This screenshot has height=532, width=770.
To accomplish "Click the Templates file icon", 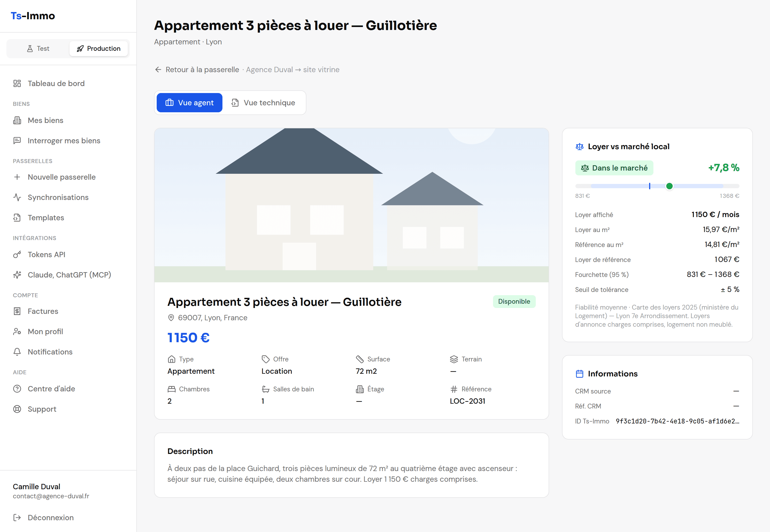I will pos(17,218).
